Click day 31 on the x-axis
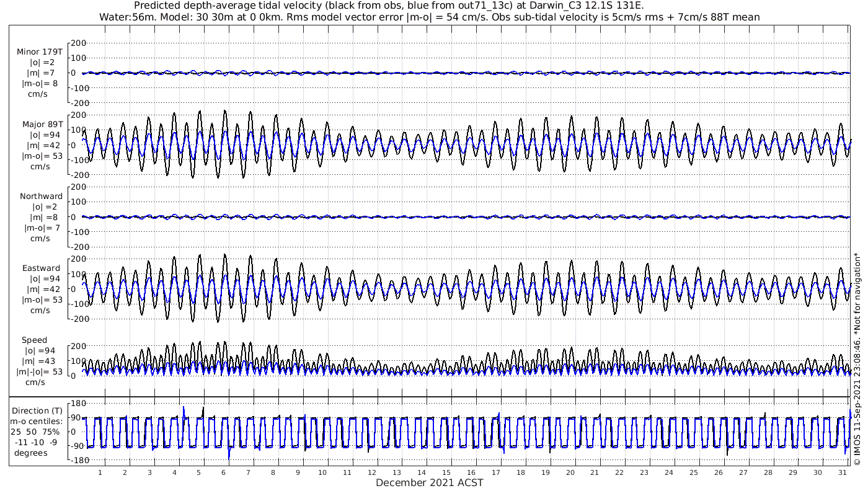868x496 pixels. point(842,472)
